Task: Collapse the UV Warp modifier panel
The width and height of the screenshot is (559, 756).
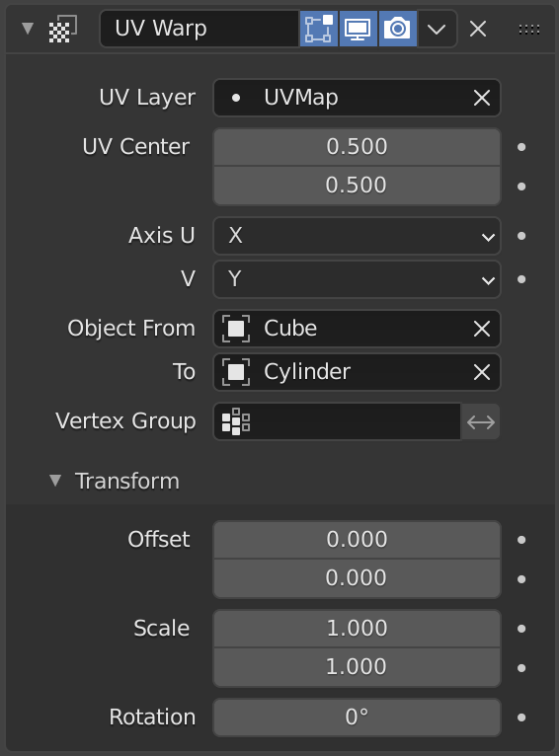Action: [28, 29]
